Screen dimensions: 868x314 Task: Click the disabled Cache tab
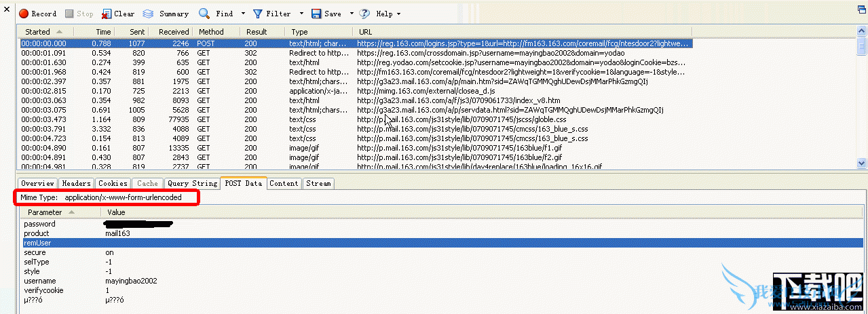[x=147, y=183]
